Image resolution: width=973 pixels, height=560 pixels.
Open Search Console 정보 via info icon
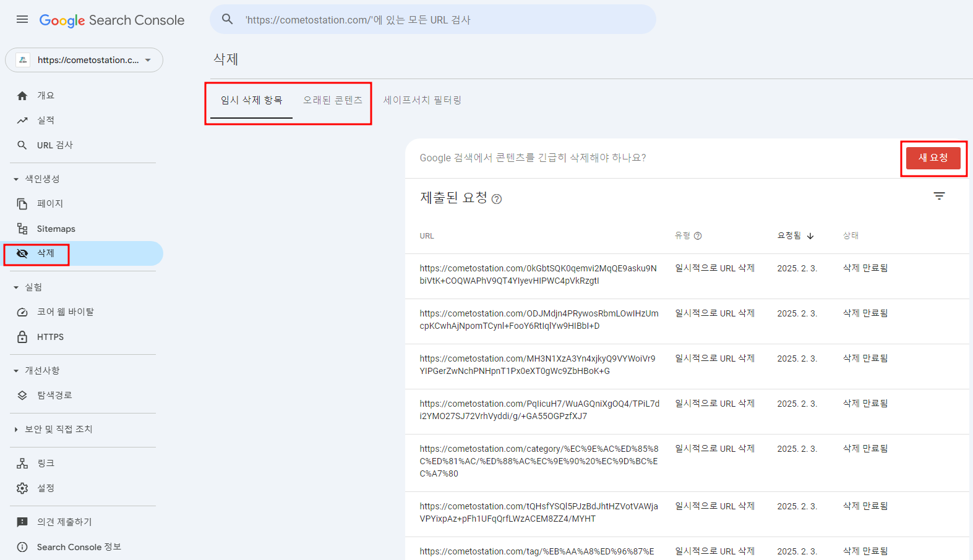22,547
